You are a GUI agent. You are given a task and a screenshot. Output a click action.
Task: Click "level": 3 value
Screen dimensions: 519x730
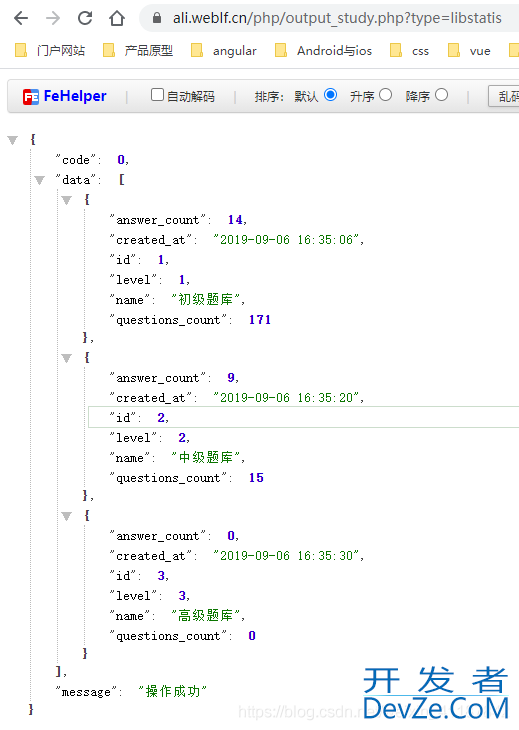point(182,595)
